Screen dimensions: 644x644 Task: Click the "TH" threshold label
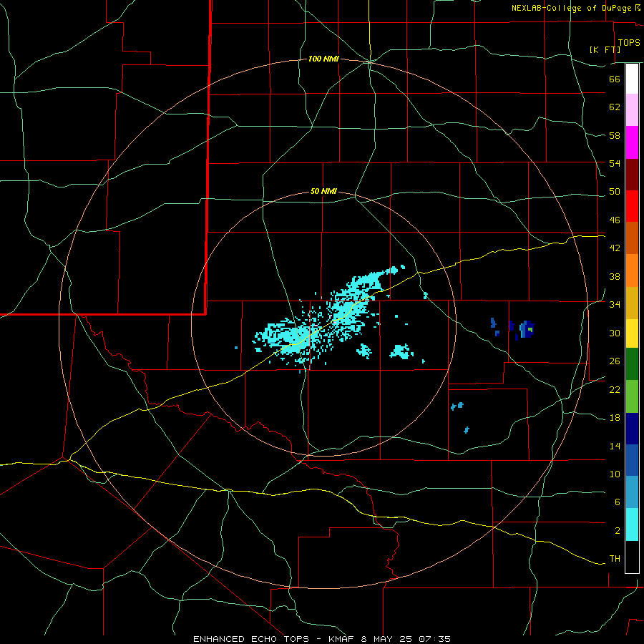coord(615,559)
